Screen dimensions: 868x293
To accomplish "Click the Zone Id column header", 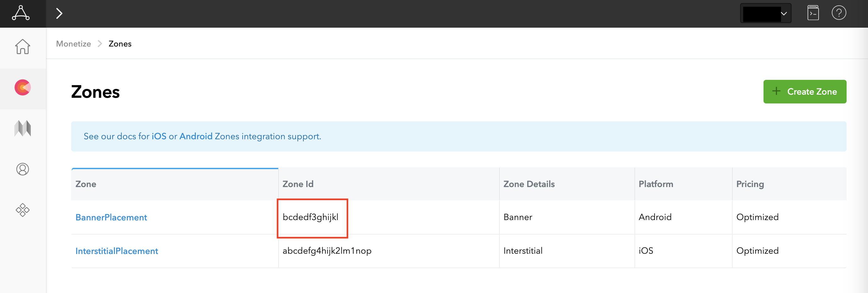I will coord(298,184).
